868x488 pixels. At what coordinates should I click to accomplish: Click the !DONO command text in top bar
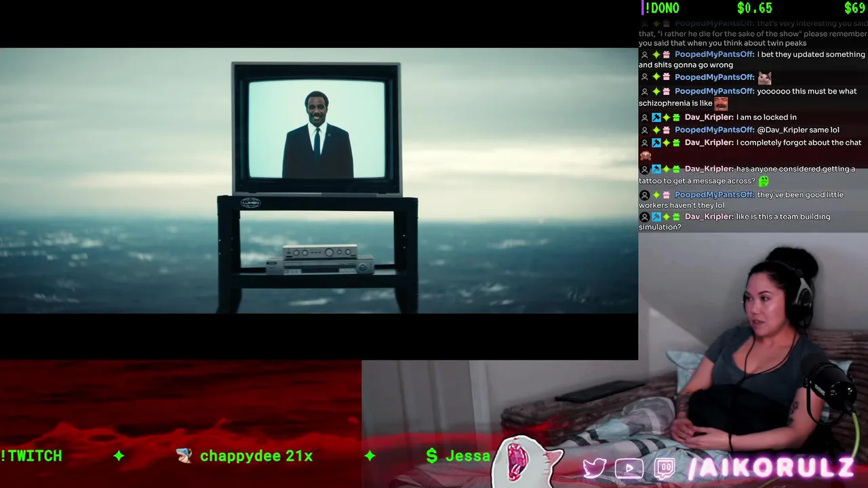point(661,8)
